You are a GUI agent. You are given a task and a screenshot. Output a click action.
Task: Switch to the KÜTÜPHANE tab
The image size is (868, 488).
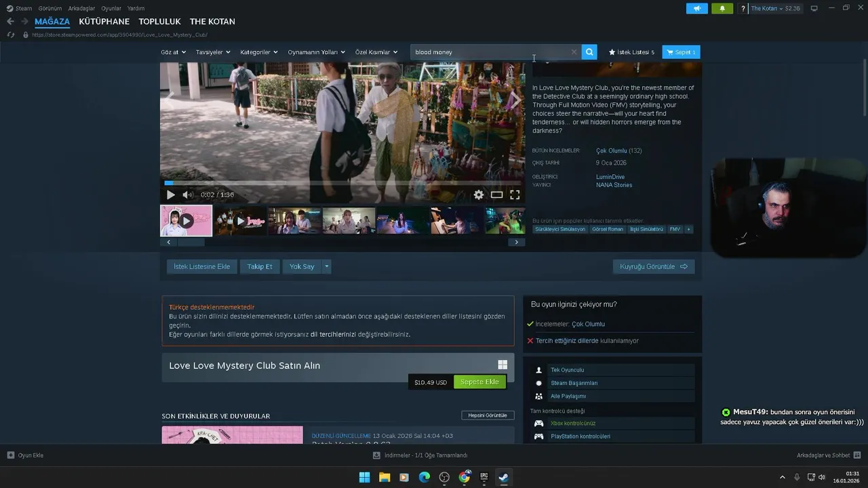pyautogui.click(x=104, y=22)
